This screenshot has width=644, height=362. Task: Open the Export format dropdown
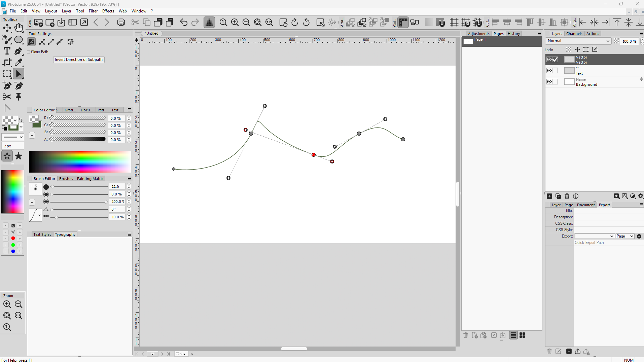point(595,236)
